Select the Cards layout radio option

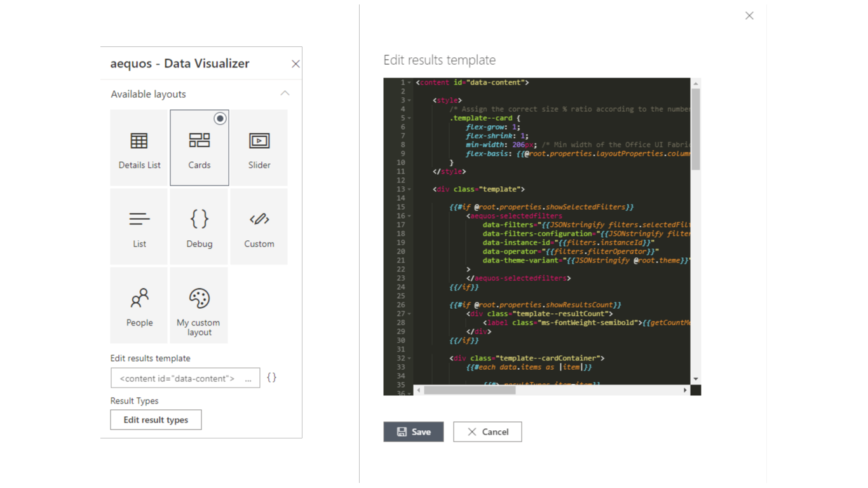220,118
